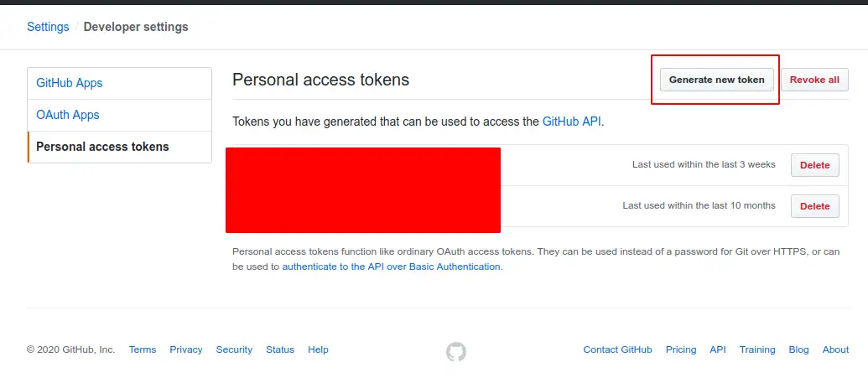Visit the Blog footer link
This screenshot has height=383, width=868.
(798, 349)
